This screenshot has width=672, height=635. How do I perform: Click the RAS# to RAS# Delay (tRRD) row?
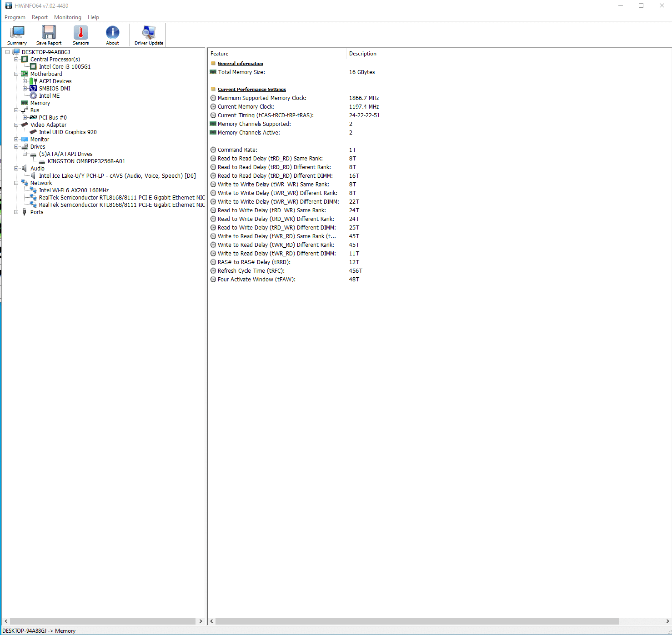point(440,262)
